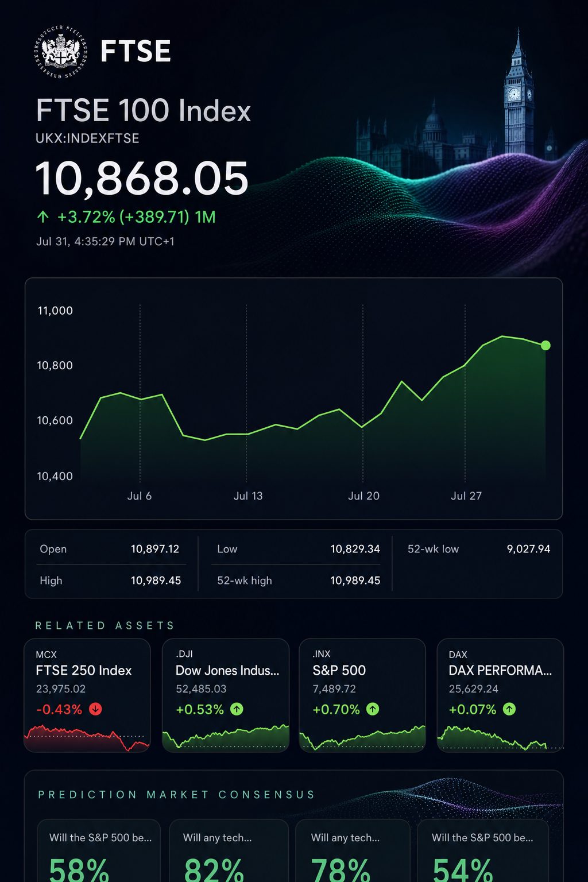The height and width of the screenshot is (882, 588).
Task: Open the FTSE 250 Index card
Action: click(x=87, y=695)
